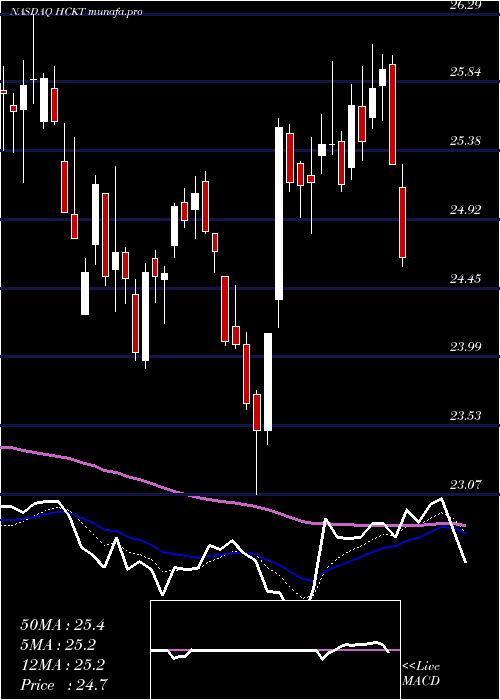
Task: Click the 5MA : 25.2 readout
Action: [58, 645]
